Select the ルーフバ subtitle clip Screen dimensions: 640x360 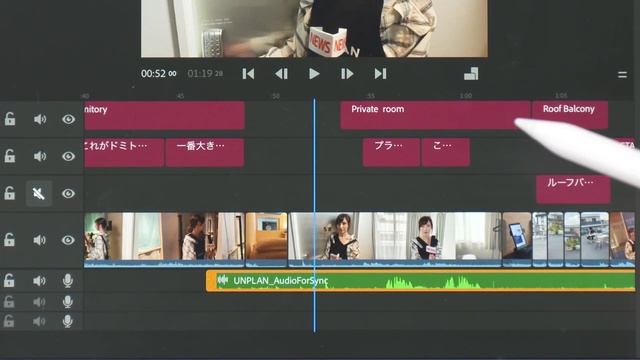point(573,189)
